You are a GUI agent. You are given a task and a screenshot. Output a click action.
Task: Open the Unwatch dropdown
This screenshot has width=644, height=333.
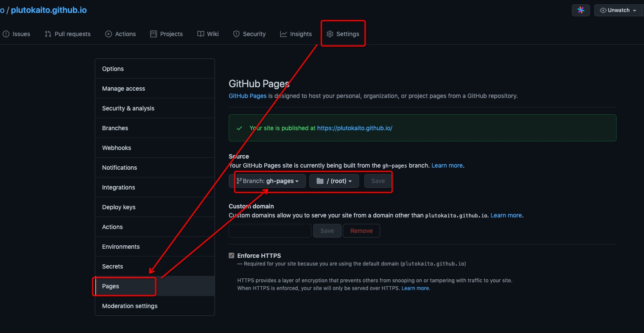pyautogui.click(x=618, y=10)
